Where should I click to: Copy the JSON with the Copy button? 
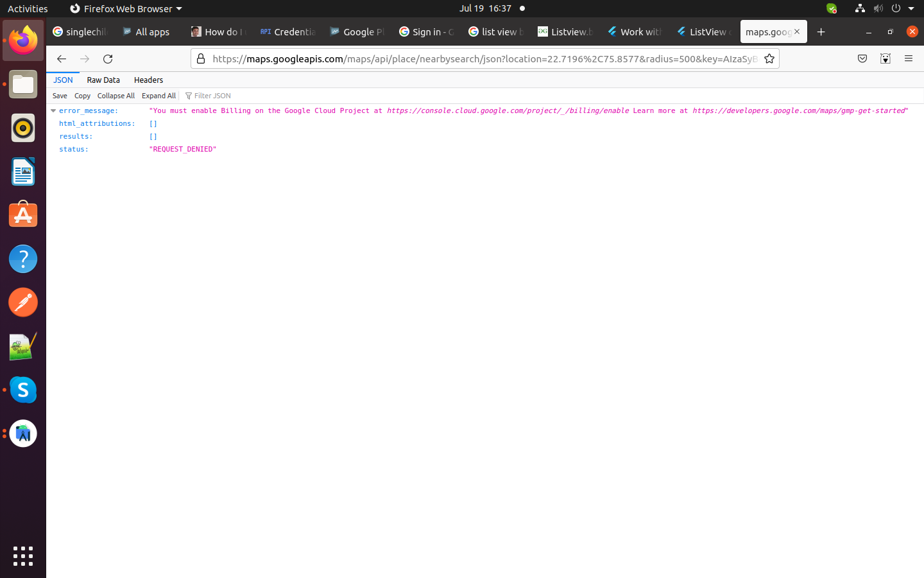(x=82, y=96)
